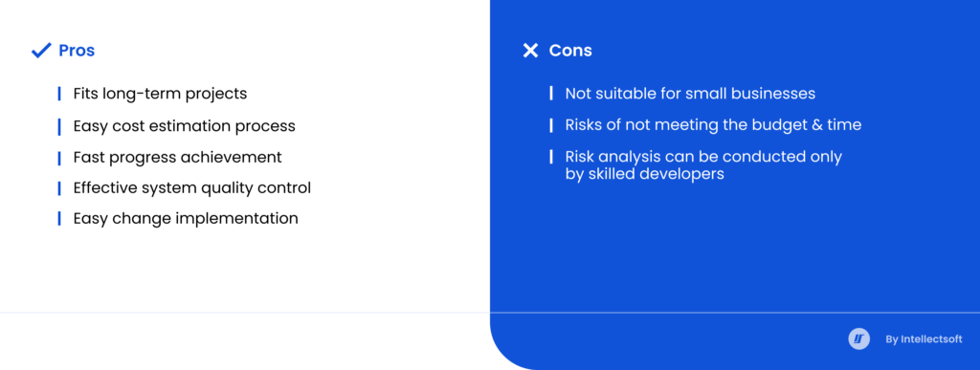Click 'Easy change implementation' item
Viewport: 980px width, 370px height.
point(186,218)
